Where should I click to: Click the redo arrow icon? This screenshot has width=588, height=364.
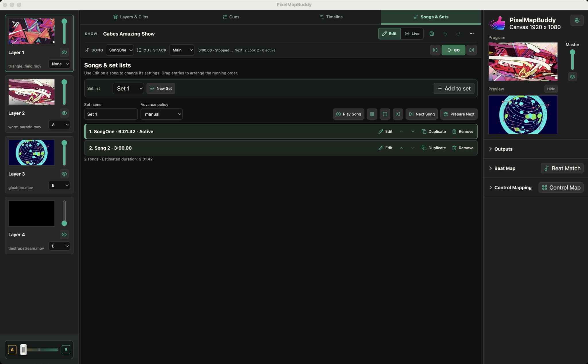458,34
